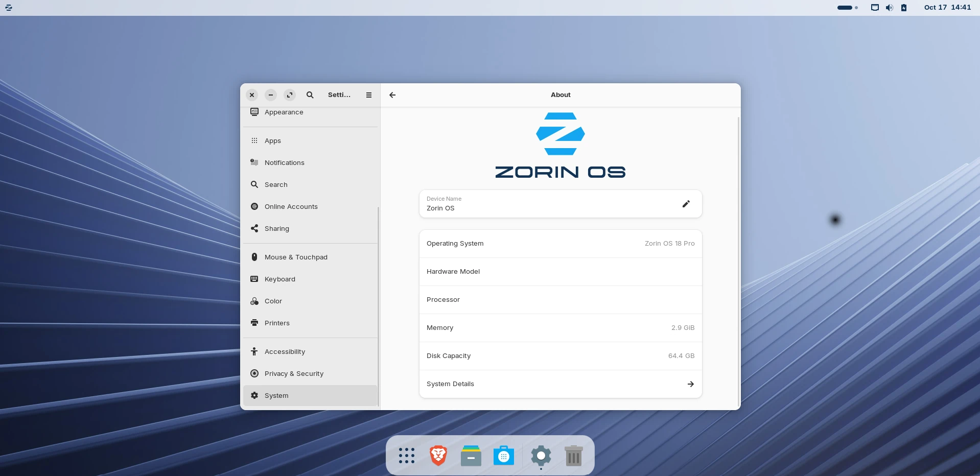Click the Operating System row showing Zorin OS 18 Pro
This screenshot has height=476, width=980.
click(560, 244)
